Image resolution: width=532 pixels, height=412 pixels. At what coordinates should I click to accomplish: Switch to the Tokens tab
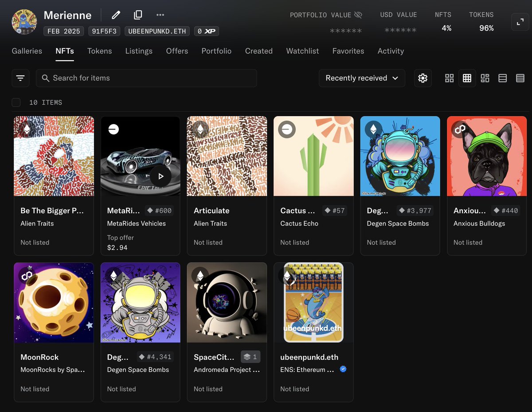tap(100, 51)
